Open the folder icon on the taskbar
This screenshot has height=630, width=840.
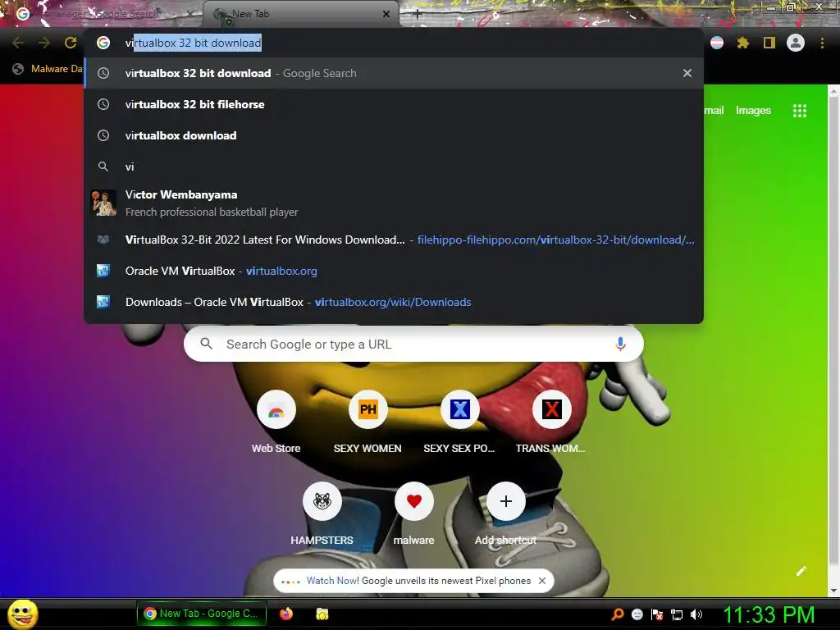(322, 614)
